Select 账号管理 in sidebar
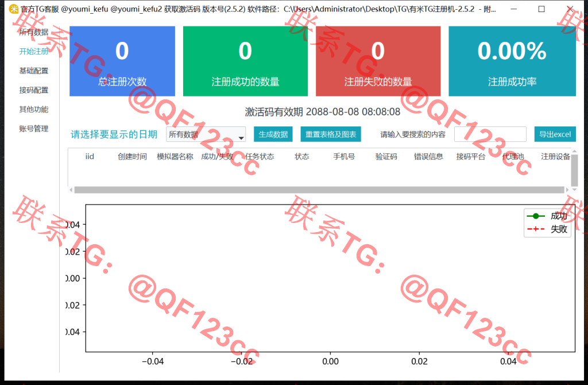The width and height of the screenshot is (588, 385). coord(34,129)
